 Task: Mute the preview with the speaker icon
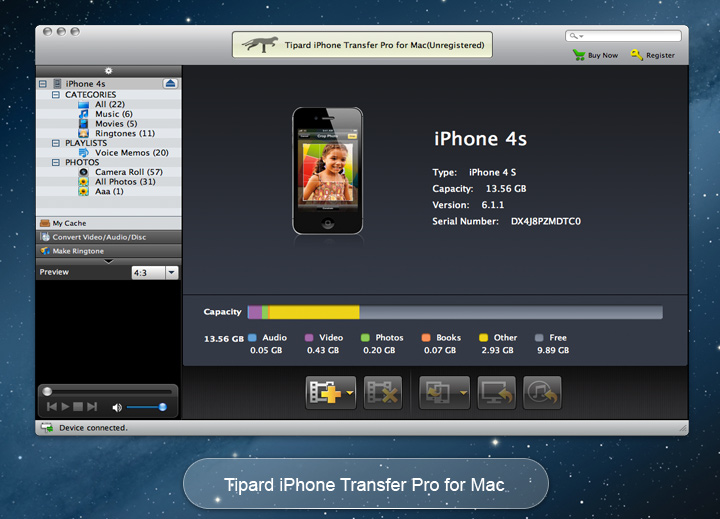(x=117, y=407)
